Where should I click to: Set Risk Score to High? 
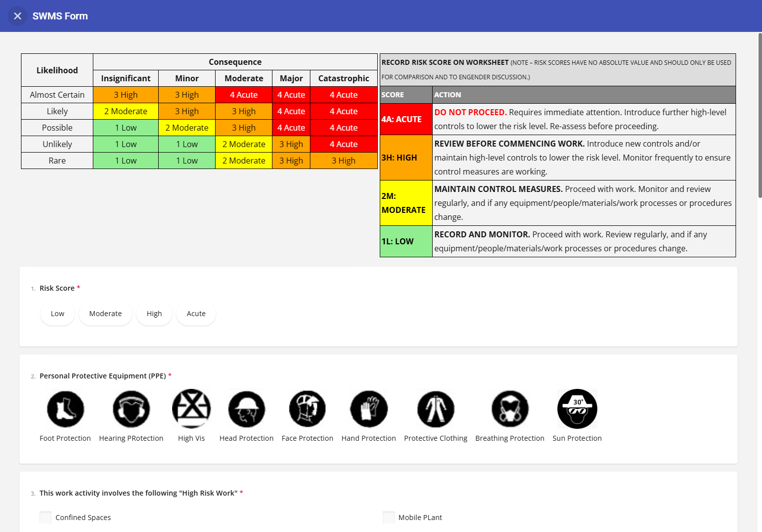(154, 314)
